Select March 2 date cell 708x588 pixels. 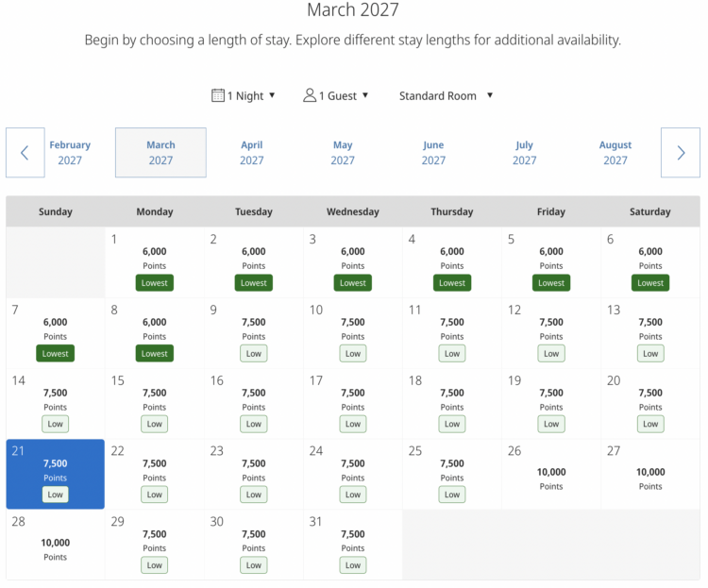click(254, 262)
